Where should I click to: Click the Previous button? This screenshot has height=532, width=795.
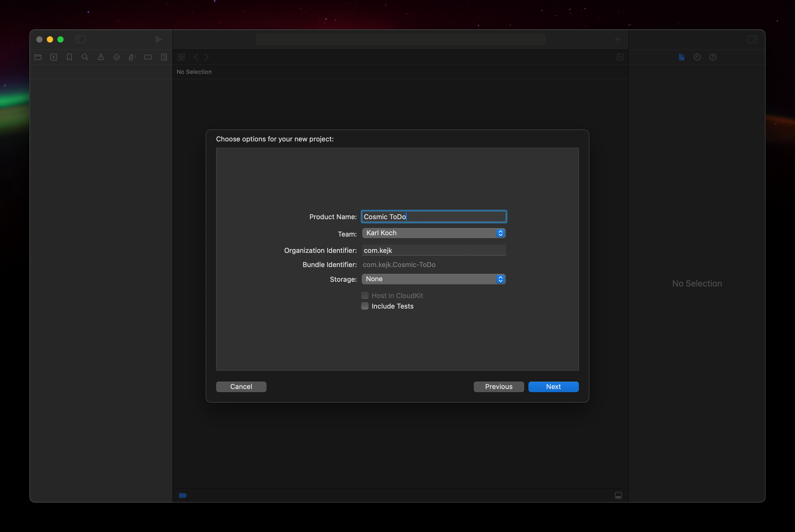499,387
